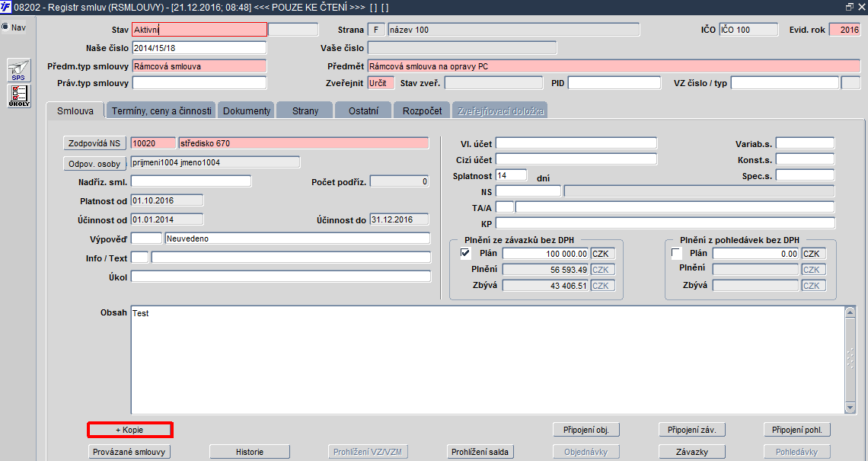
Task: Click into the Obsah text area
Action: (488, 360)
